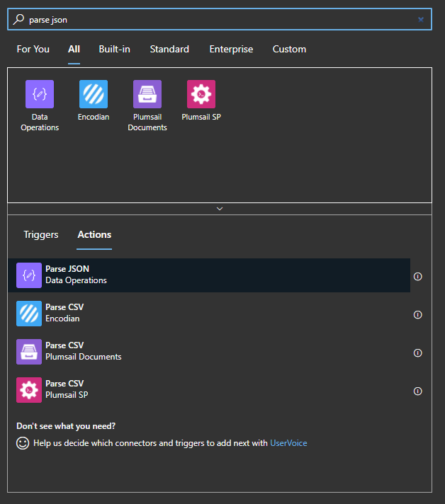445x504 pixels.
Task: Open the Enterprise tab
Action: 231,49
